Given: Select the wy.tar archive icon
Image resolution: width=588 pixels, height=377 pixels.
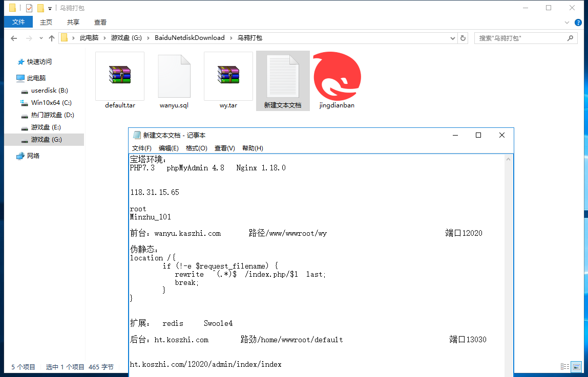Looking at the screenshot, I should tap(228, 76).
